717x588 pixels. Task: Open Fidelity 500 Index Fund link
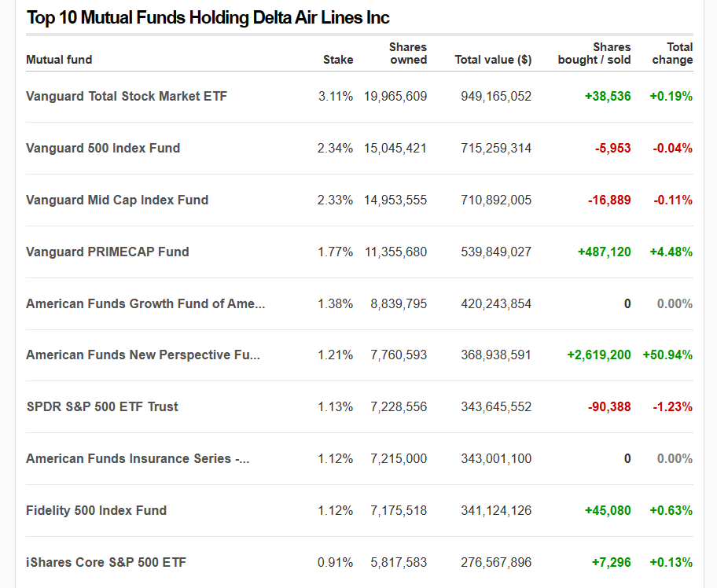pyautogui.click(x=97, y=510)
